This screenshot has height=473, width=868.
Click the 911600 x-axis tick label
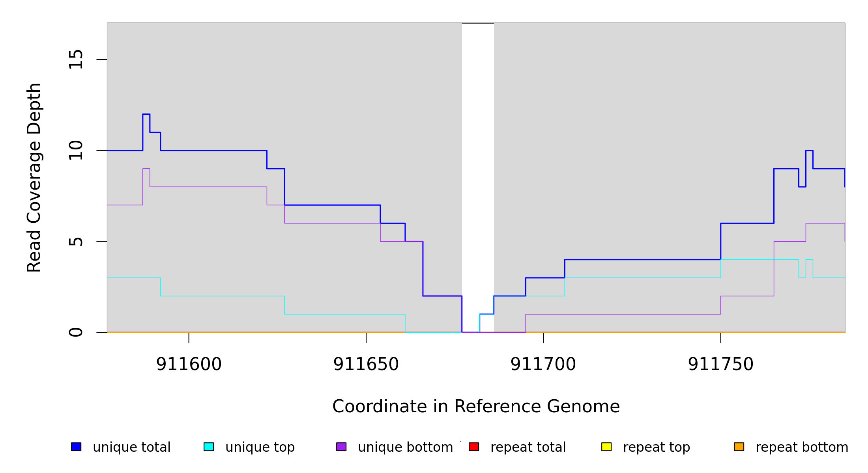coord(189,364)
